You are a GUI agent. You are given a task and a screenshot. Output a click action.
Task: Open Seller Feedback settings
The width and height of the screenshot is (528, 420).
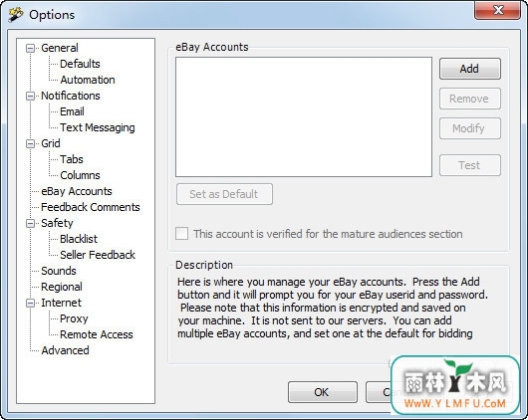click(98, 255)
